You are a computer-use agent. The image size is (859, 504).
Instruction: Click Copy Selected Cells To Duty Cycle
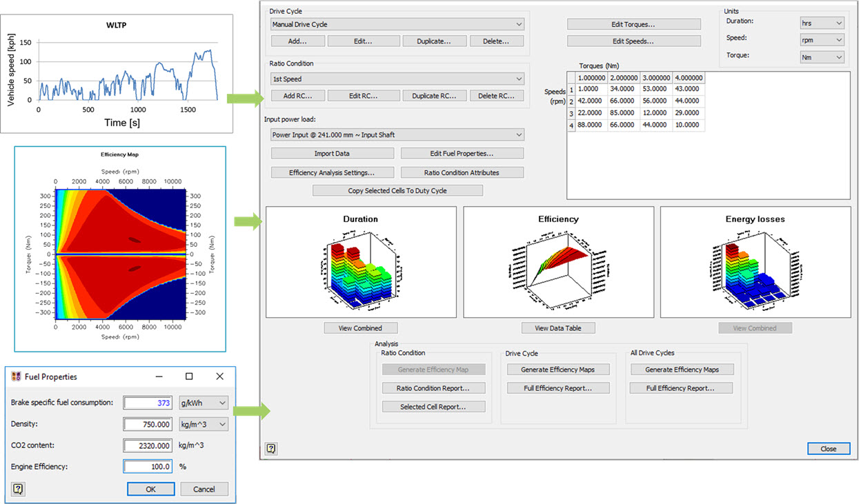click(x=397, y=190)
